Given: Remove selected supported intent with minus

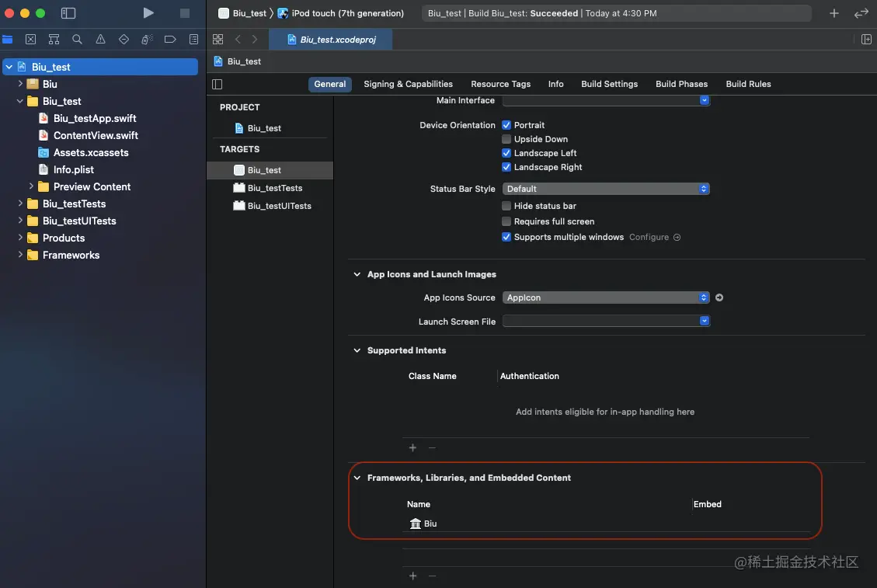Looking at the screenshot, I should [x=432, y=447].
